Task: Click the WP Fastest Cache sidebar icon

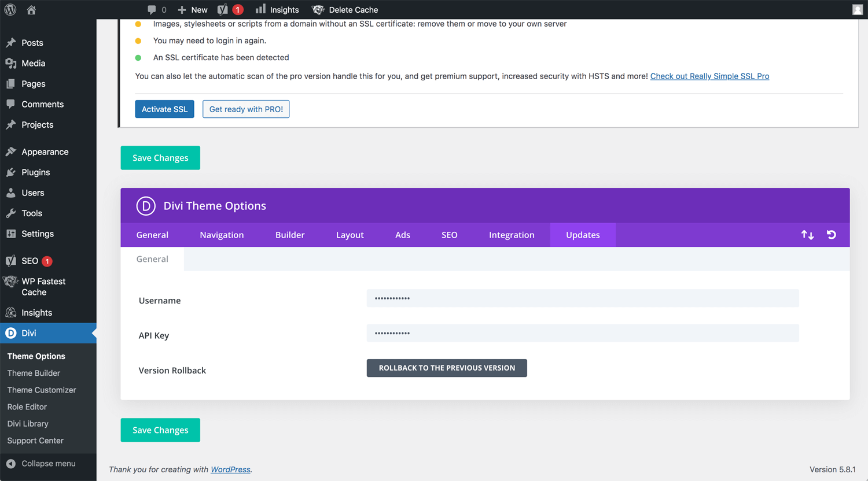Action: point(11,282)
